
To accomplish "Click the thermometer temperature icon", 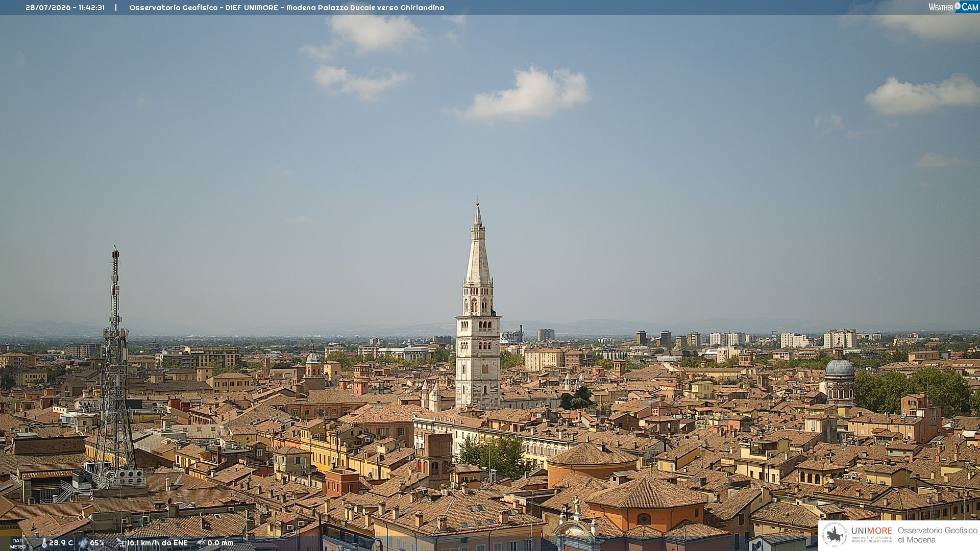I will 44,543.
